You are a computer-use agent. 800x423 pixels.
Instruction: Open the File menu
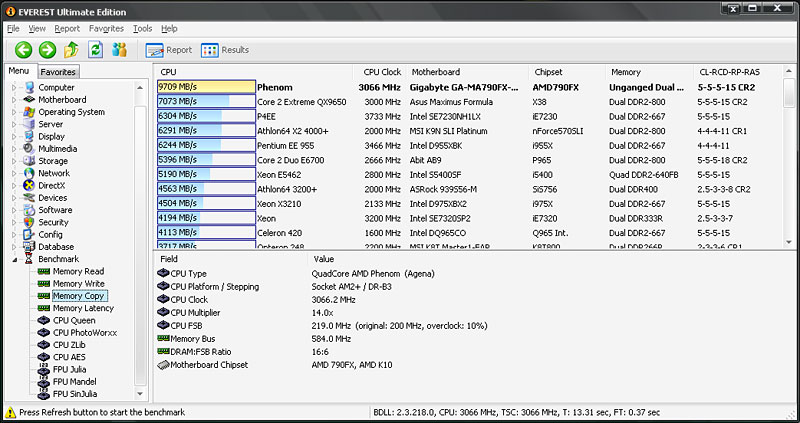click(13, 29)
